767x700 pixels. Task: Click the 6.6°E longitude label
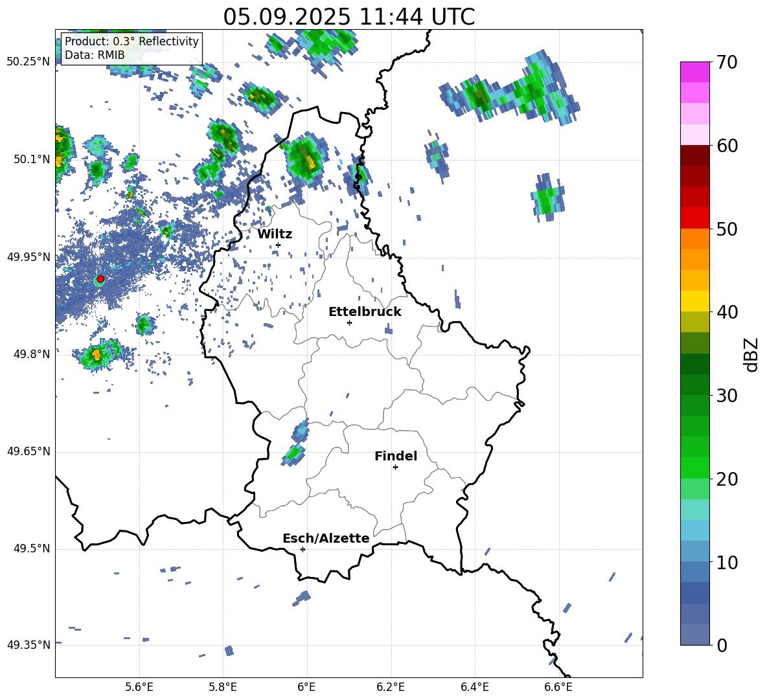coord(558,687)
